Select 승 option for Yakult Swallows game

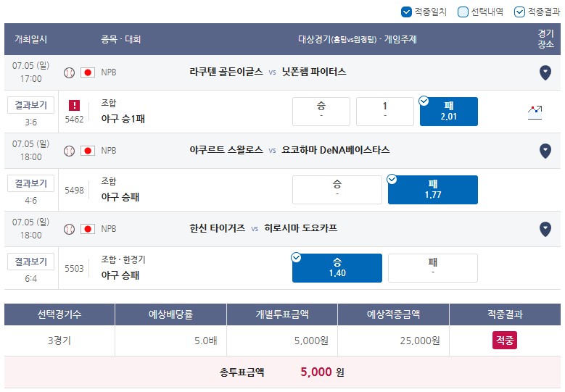coord(337,190)
